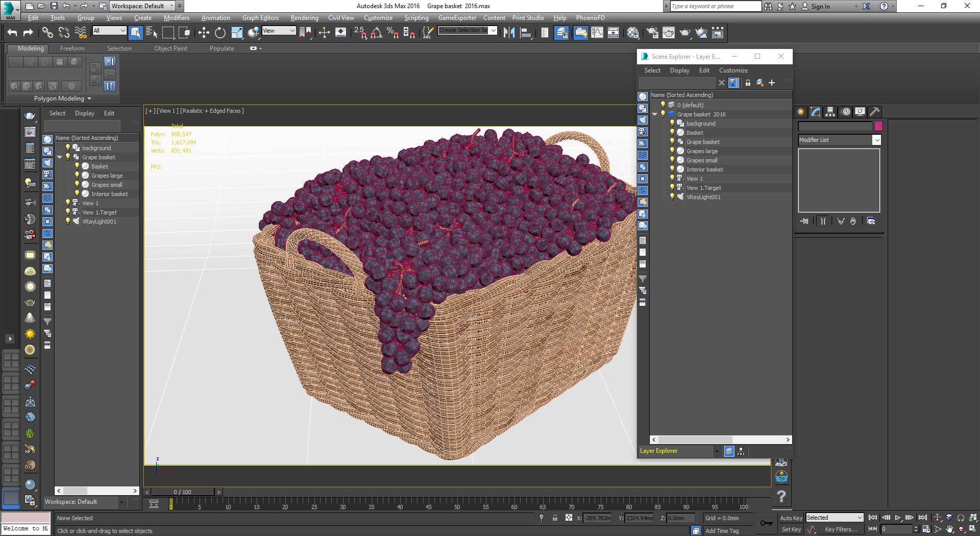Switch to the Modify tab in command panel
Screen dimensions: 980x536
point(816,112)
